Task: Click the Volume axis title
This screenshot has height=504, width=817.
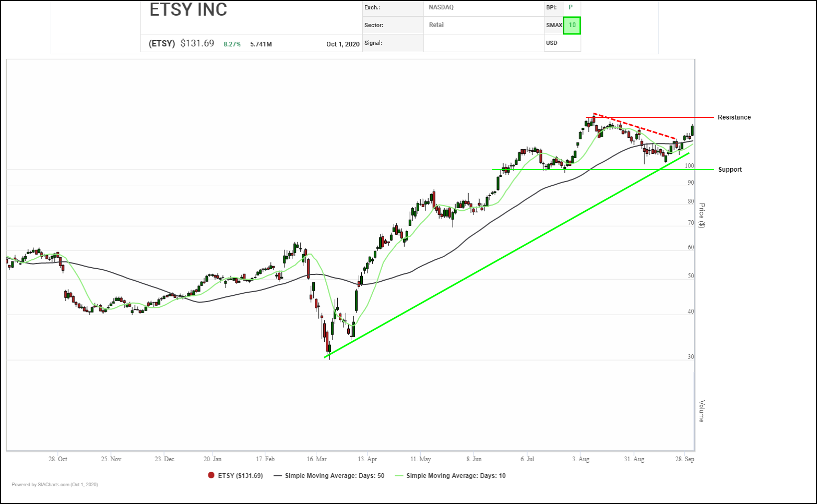Action: click(702, 411)
